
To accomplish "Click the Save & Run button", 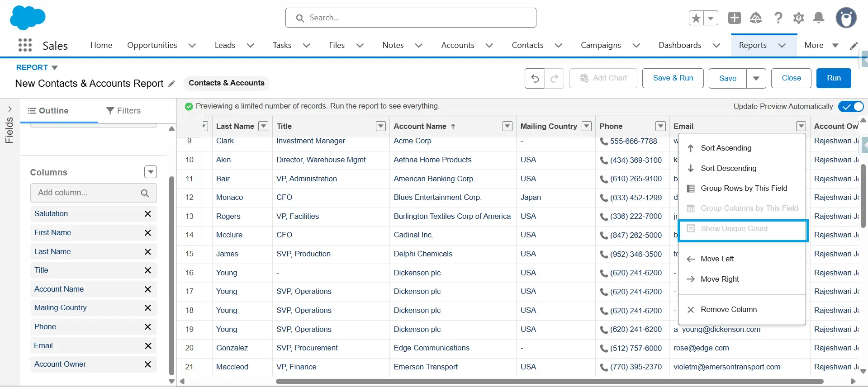I will [673, 78].
